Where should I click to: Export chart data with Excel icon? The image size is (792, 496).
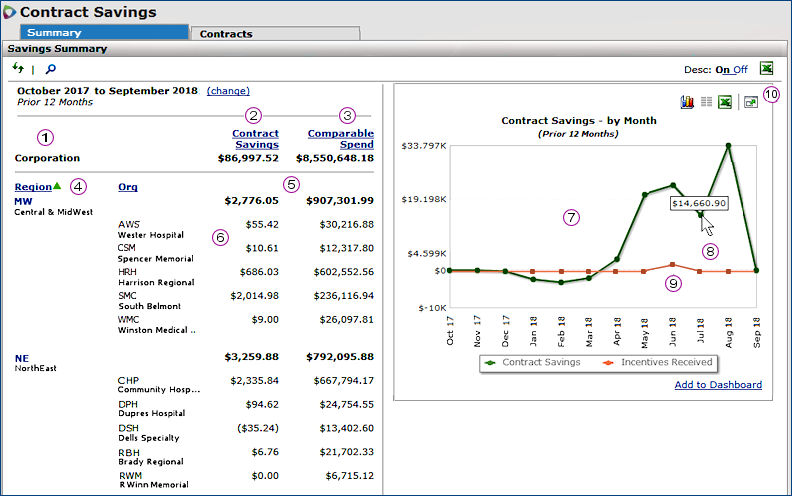[725, 102]
